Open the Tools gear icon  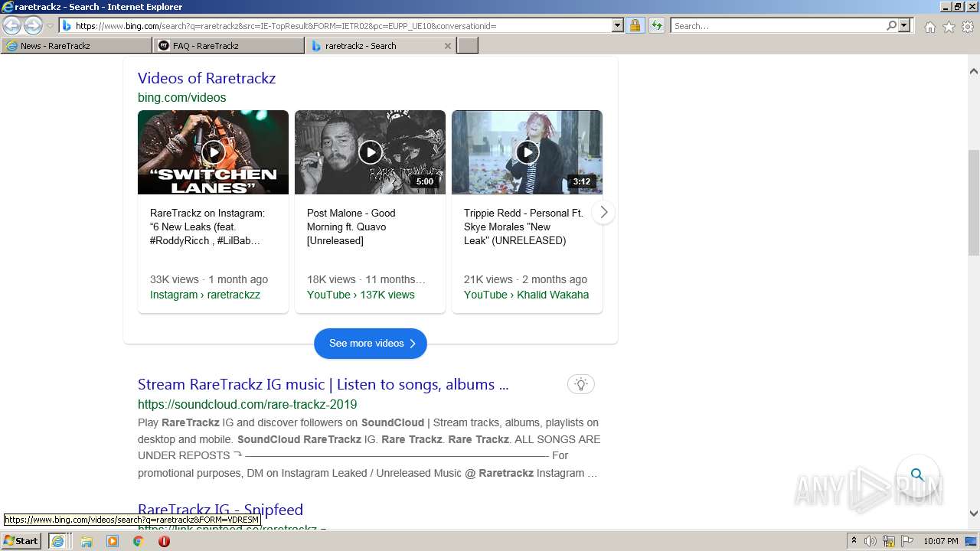pos(968,27)
